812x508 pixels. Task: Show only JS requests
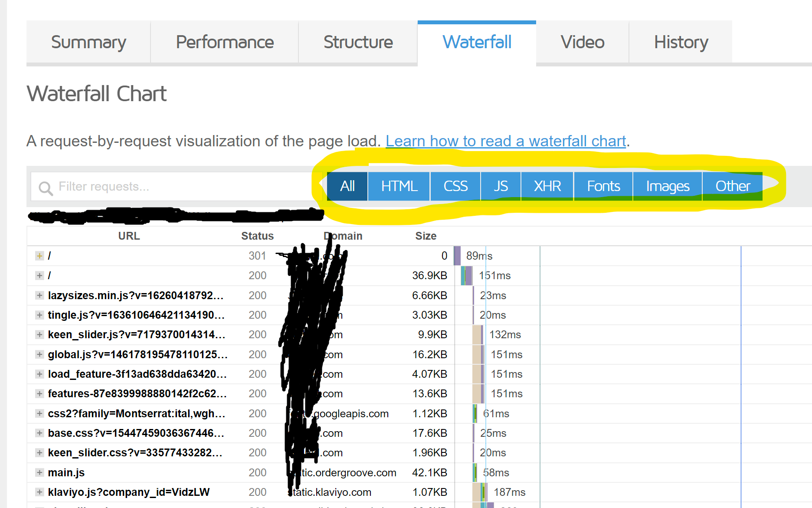click(x=501, y=186)
